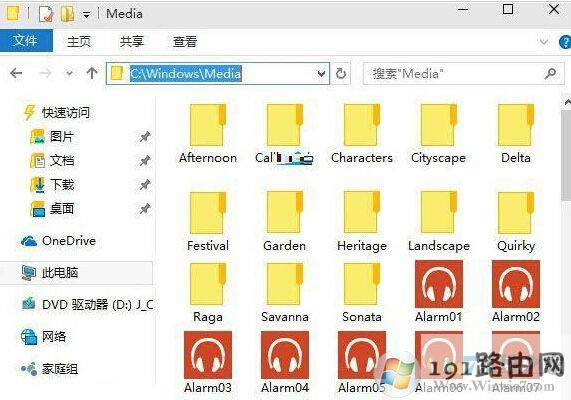Screen dimensions: 571x400
Task: Click the New Folder quick access icon
Action: point(68,14)
